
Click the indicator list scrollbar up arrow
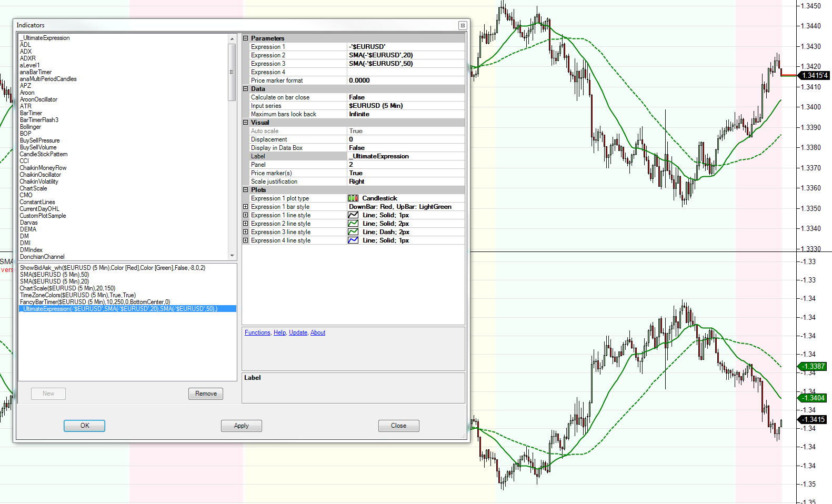pos(232,39)
